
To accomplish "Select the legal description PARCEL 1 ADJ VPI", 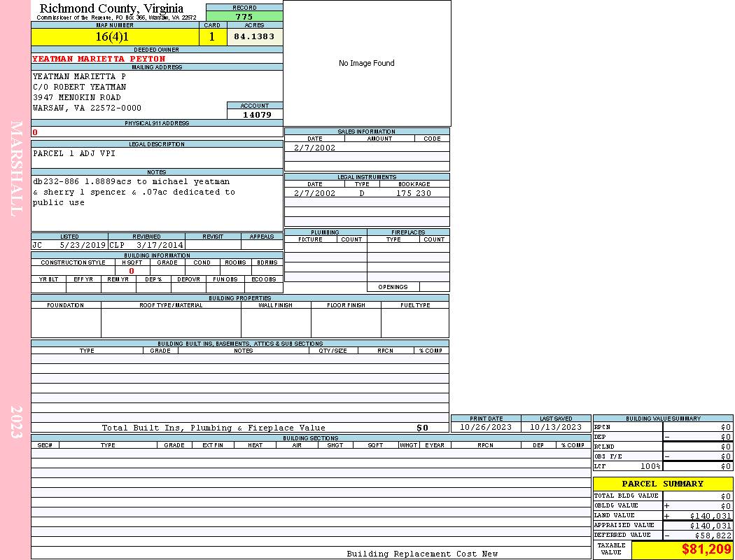I will click(x=74, y=153).
